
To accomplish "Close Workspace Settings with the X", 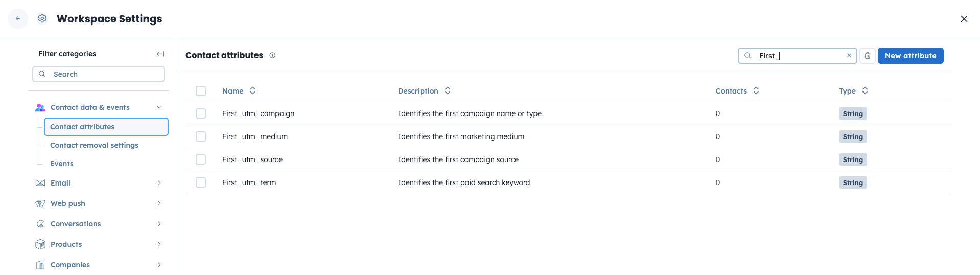I will click(964, 19).
